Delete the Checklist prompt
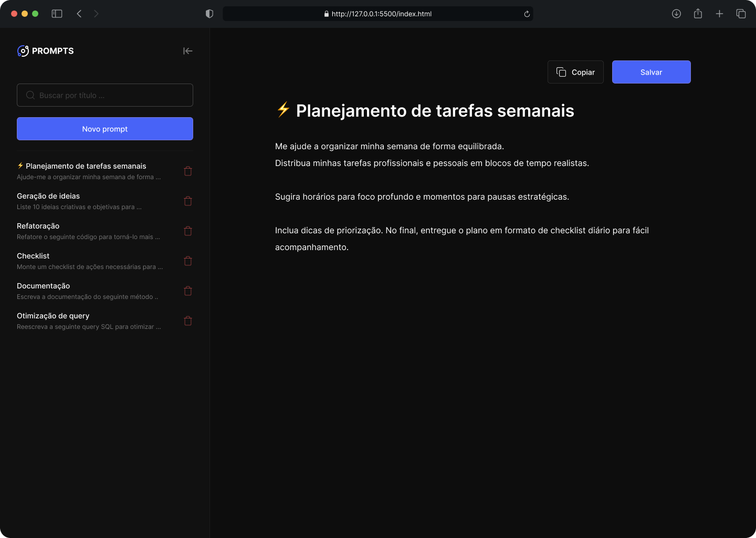The height and width of the screenshot is (538, 756). pos(188,261)
